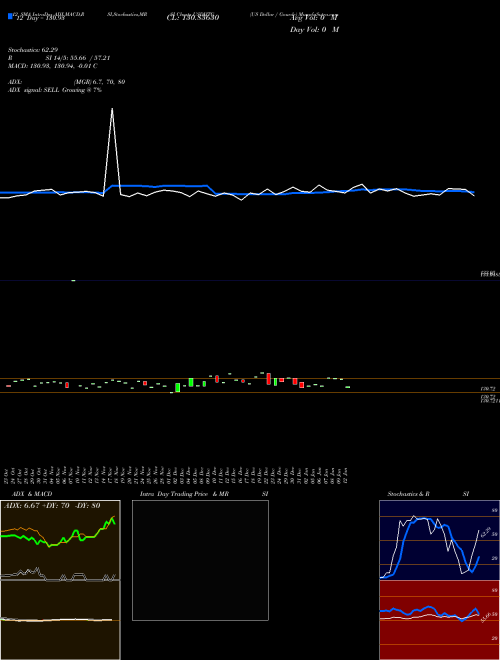This screenshot has height=660, width=500.
Task: Select the 'Stochastics: 62.29' readout
Action: (33, 50)
